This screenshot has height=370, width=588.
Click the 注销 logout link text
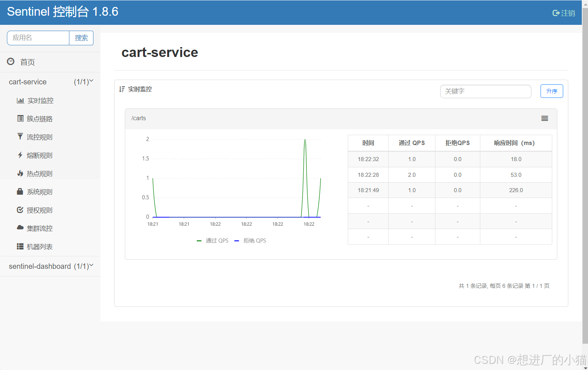click(568, 13)
